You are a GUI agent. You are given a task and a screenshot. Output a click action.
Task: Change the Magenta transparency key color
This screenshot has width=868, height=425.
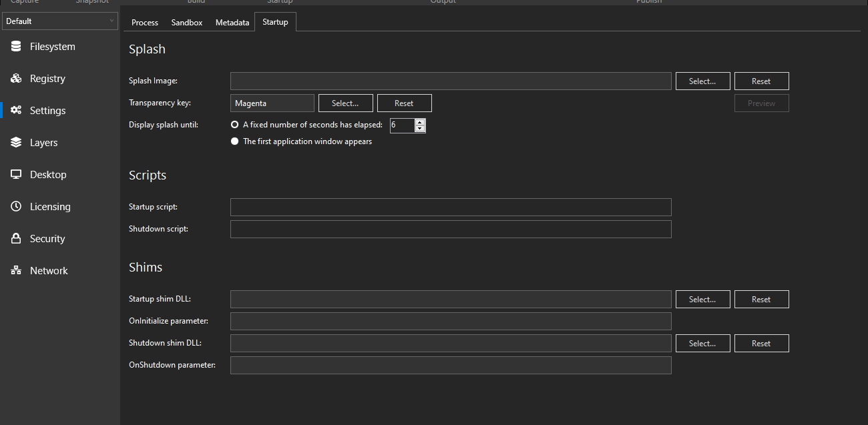345,103
